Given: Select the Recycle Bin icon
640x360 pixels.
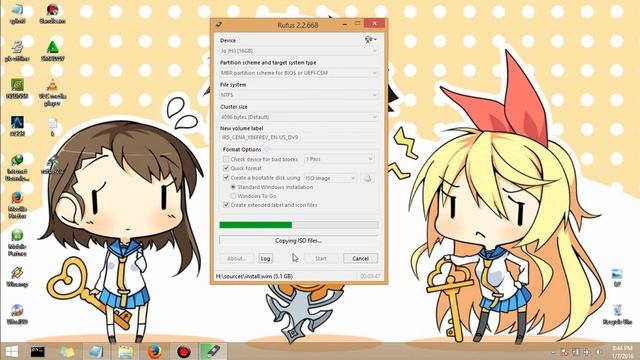Looking at the screenshot, I should click(617, 314).
